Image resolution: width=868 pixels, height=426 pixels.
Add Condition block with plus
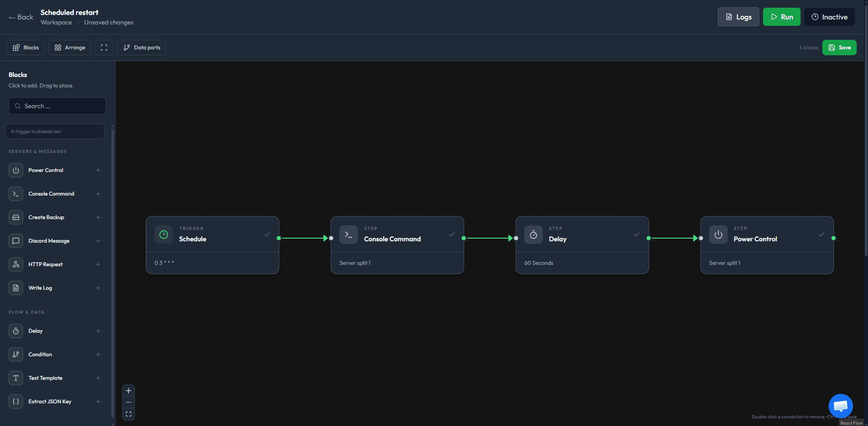(x=98, y=354)
